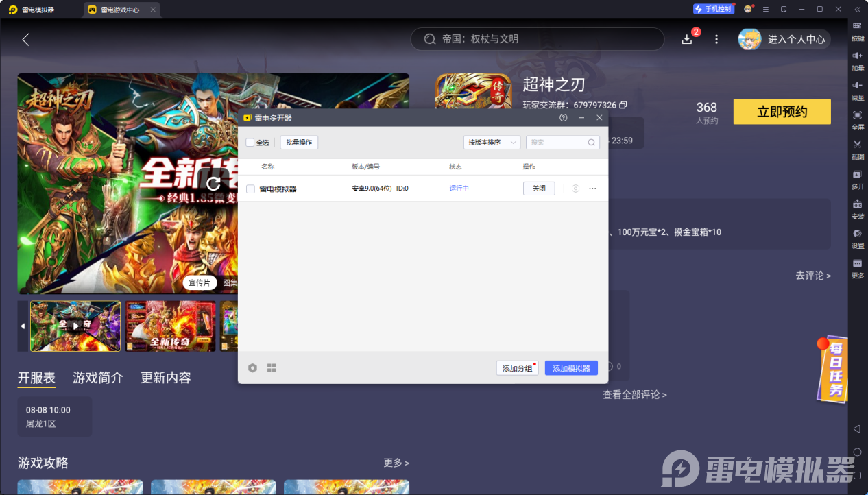This screenshot has height=495, width=868.
Task: Select the 开服表 tab
Action: coord(36,378)
